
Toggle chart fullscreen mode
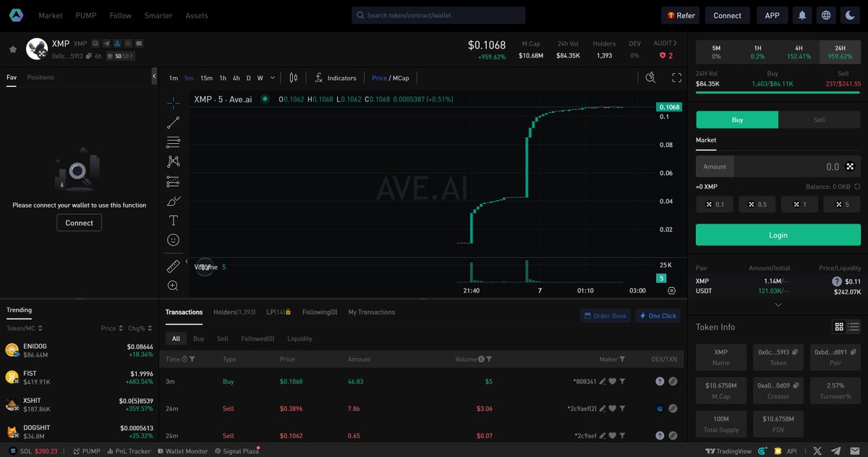(x=677, y=78)
